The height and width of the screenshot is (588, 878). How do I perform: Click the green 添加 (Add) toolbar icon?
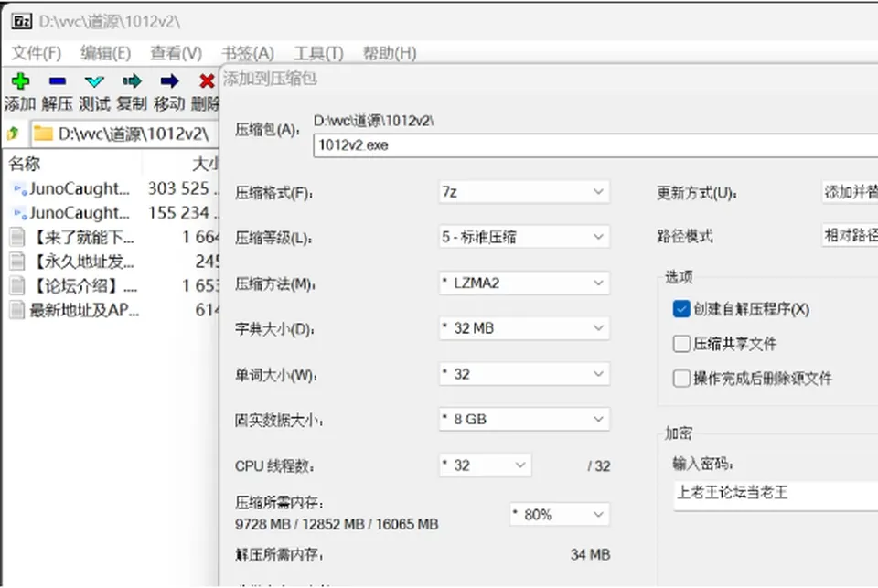(x=21, y=81)
